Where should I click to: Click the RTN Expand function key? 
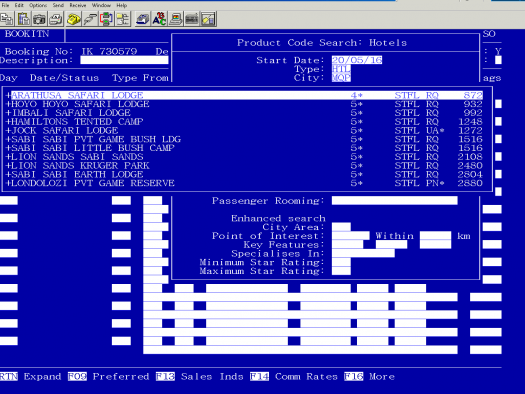pos(30,377)
